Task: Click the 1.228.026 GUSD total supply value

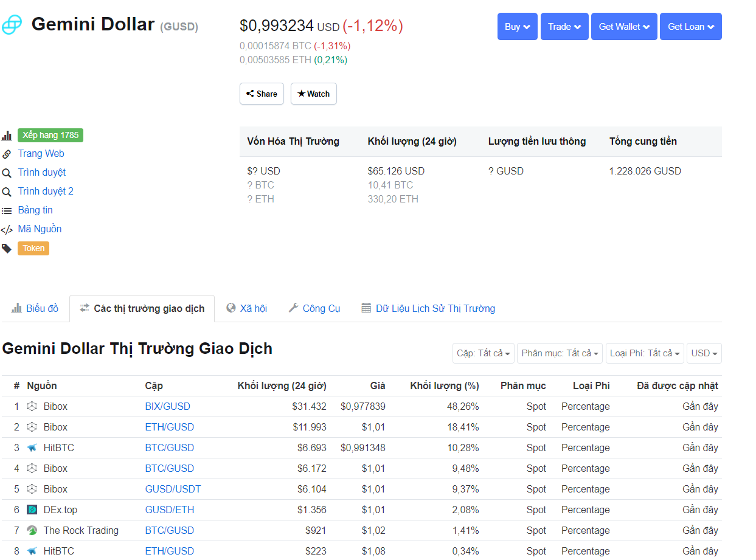Action: (645, 171)
